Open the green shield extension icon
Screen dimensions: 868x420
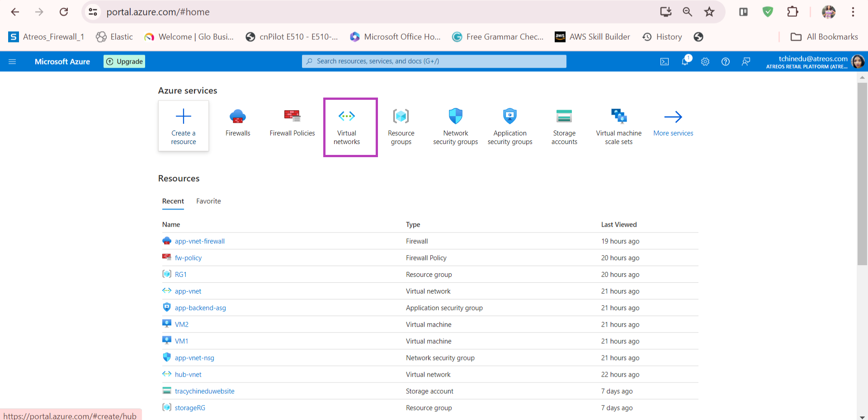768,12
